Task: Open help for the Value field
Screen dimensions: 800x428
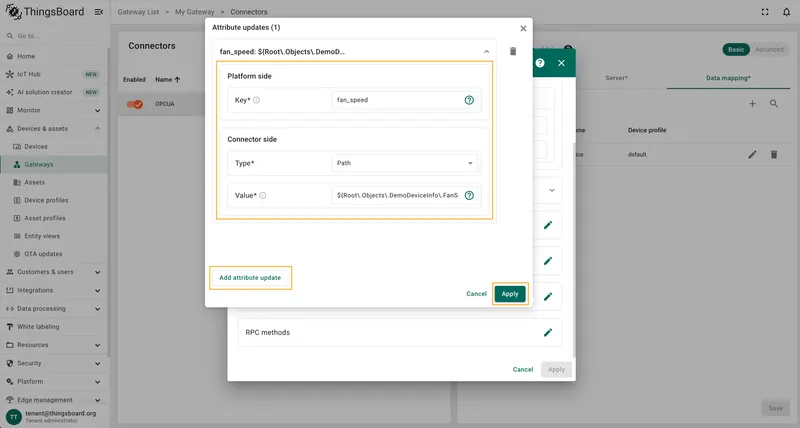Action: pyautogui.click(x=469, y=195)
